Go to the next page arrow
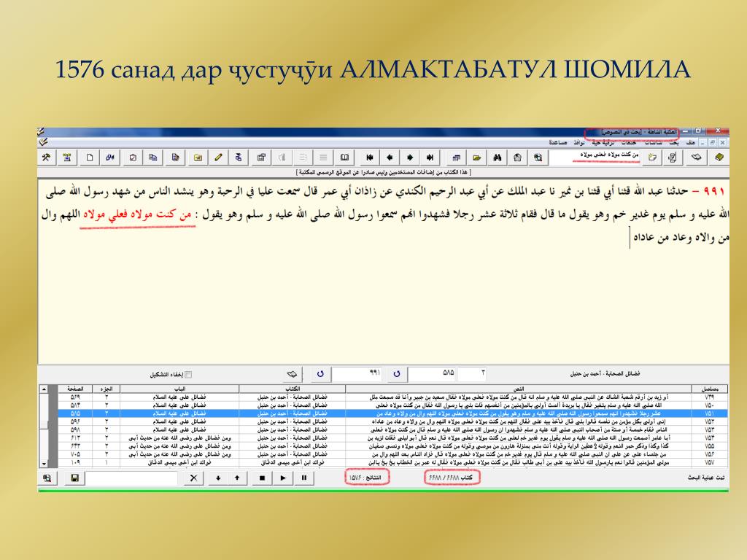Image resolution: width=747 pixels, height=560 pixels. pos(410,157)
